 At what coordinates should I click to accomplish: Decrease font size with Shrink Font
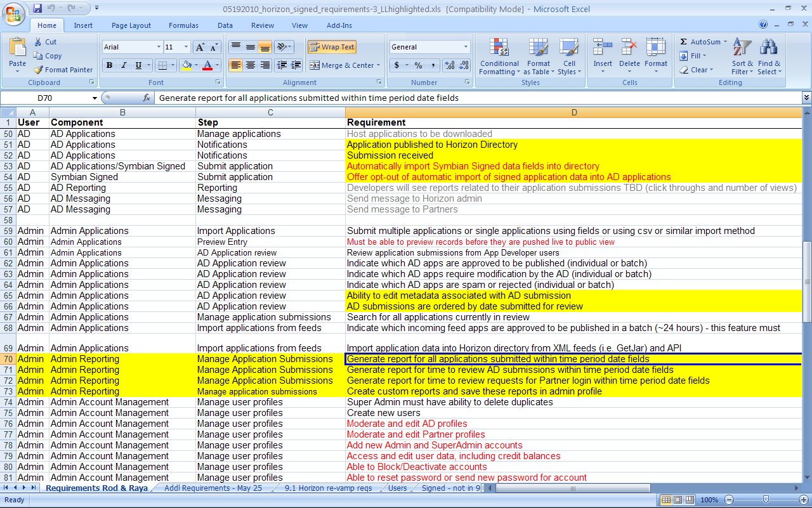[214, 47]
